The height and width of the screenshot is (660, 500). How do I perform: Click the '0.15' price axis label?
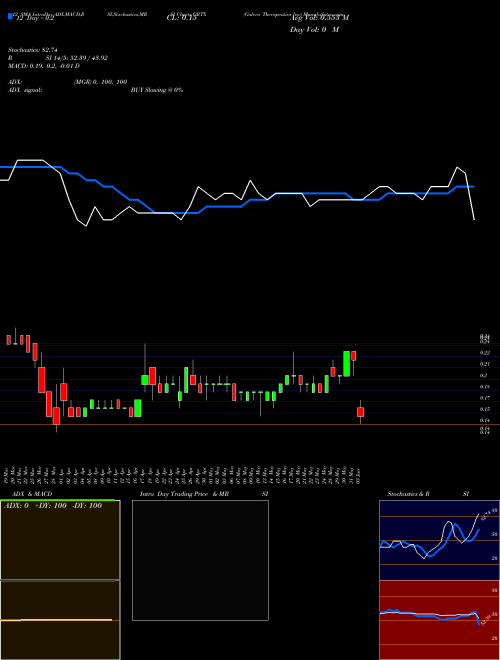484,409
